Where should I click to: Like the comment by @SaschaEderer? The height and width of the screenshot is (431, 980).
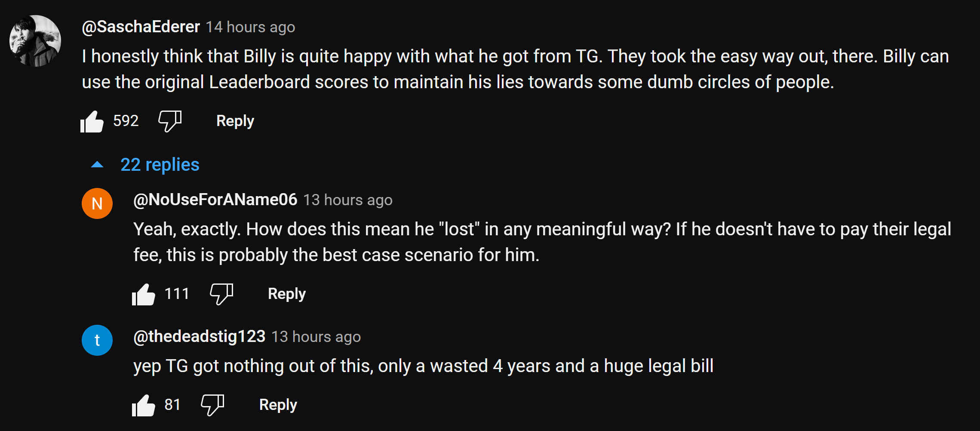[x=92, y=122]
